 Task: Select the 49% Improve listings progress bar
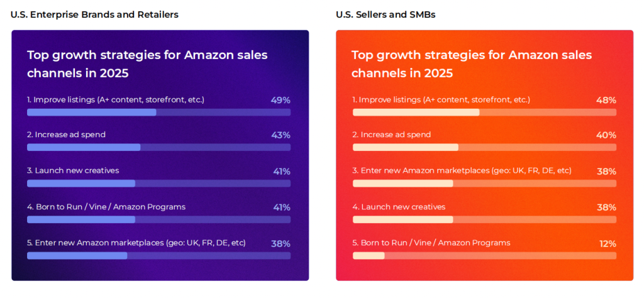(158, 112)
